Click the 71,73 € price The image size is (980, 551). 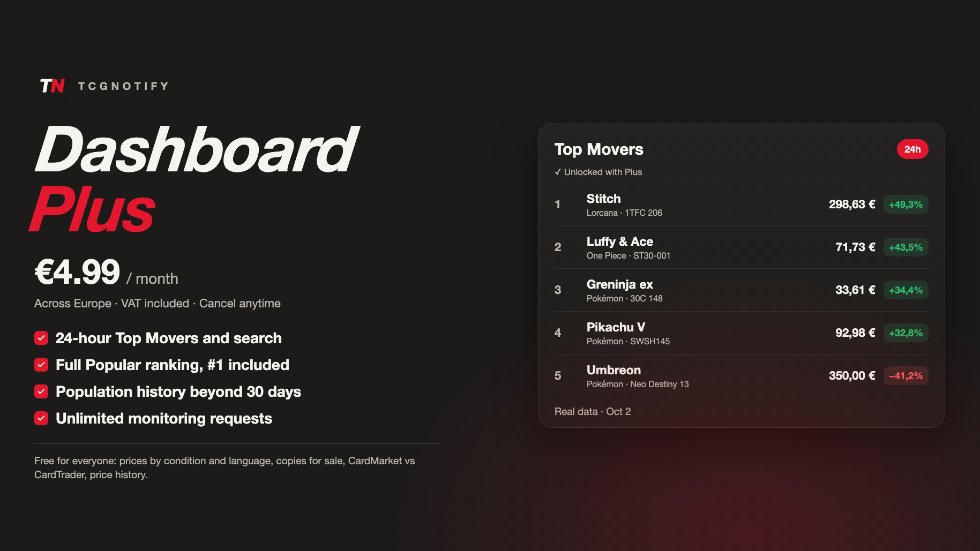(x=855, y=247)
